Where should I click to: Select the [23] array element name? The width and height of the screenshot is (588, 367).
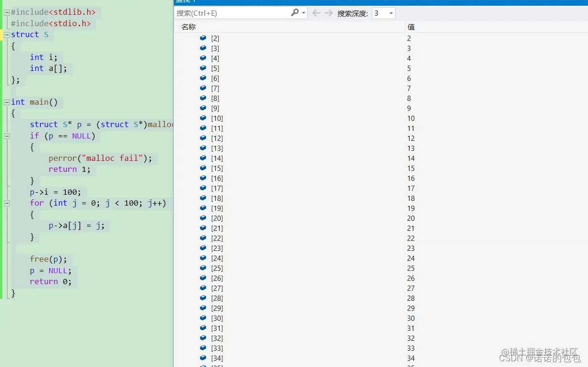point(217,248)
